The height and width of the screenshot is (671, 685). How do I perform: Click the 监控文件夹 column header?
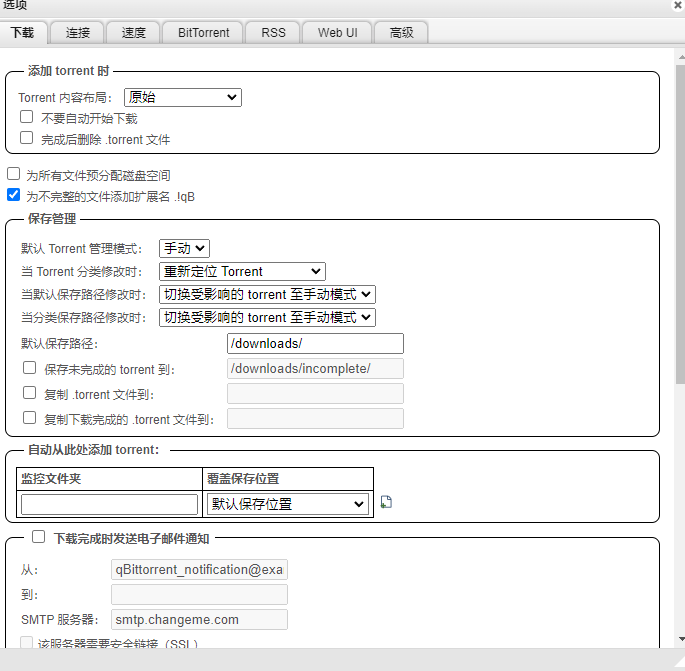tap(109, 479)
